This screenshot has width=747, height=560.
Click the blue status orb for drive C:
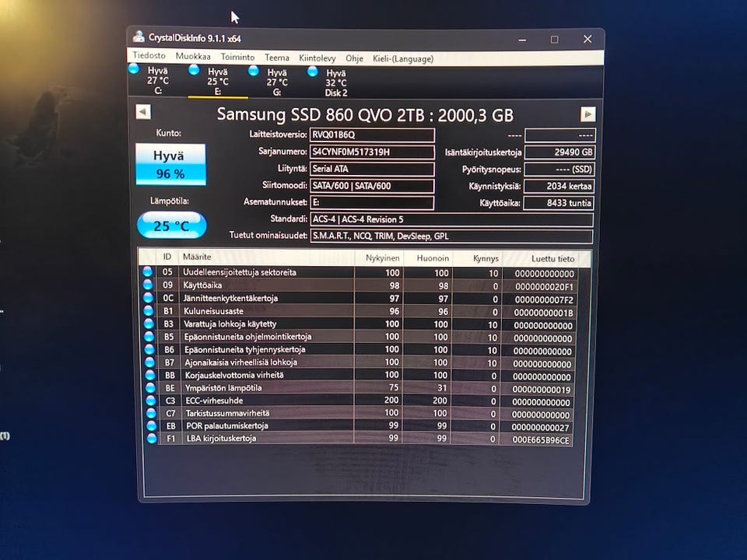[134, 69]
